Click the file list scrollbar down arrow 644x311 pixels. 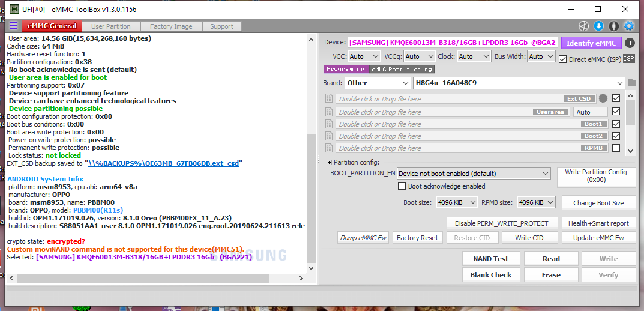click(631, 151)
